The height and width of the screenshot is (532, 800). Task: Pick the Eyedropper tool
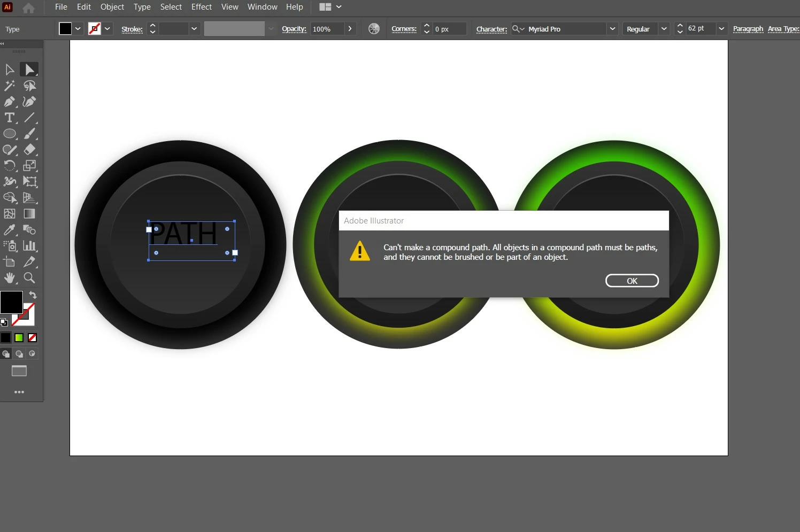10,230
